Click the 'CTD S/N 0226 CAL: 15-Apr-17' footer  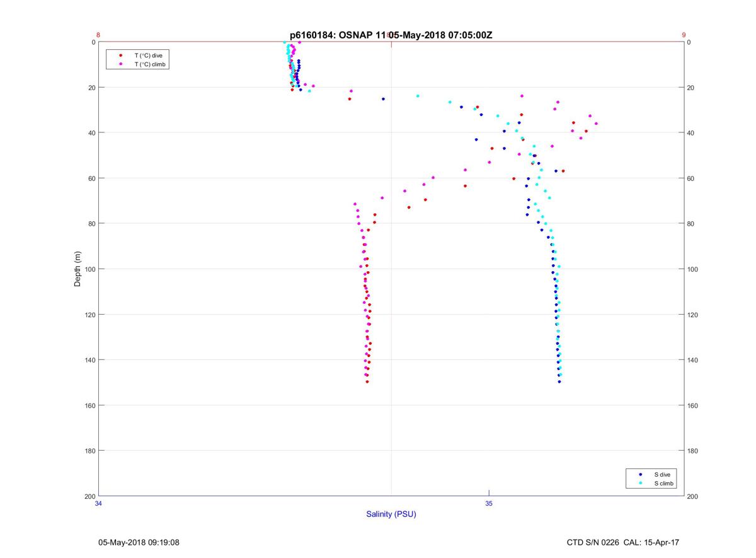point(623,542)
